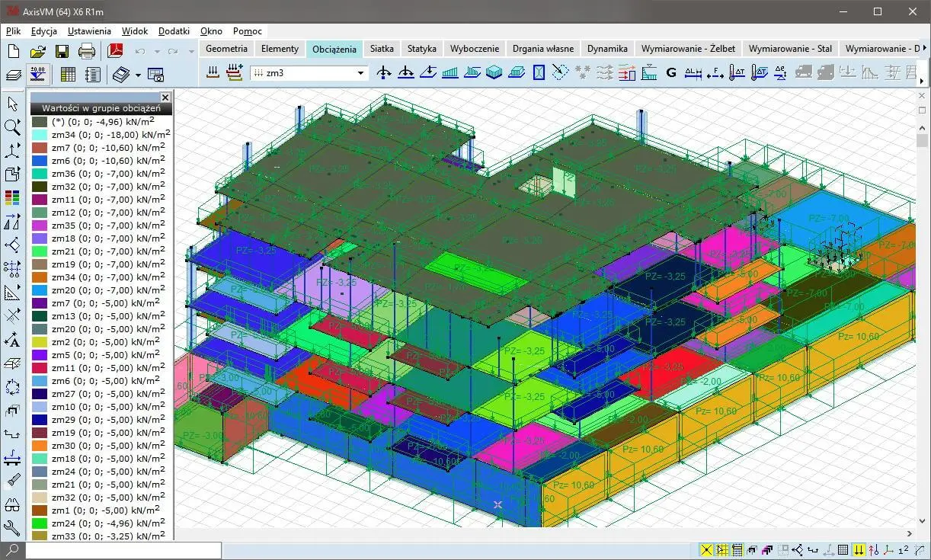Click the print icon

click(87, 52)
